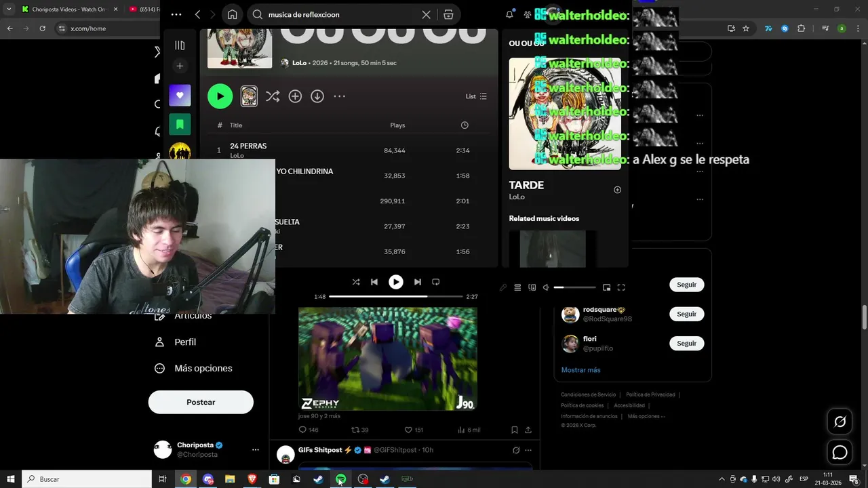Sort by duration clock column header
868x488 pixels.
pyautogui.click(x=465, y=125)
